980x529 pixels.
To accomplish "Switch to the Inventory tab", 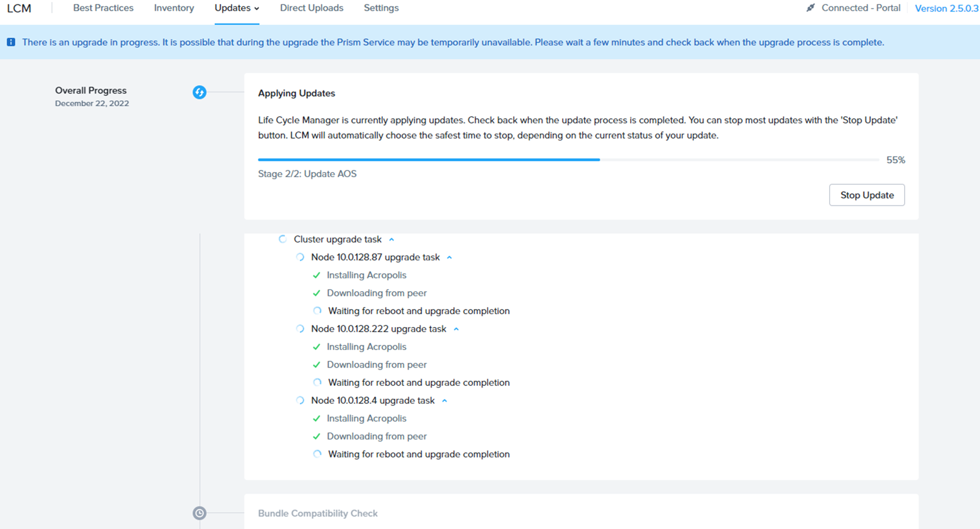I will pyautogui.click(x=174, y=8).
